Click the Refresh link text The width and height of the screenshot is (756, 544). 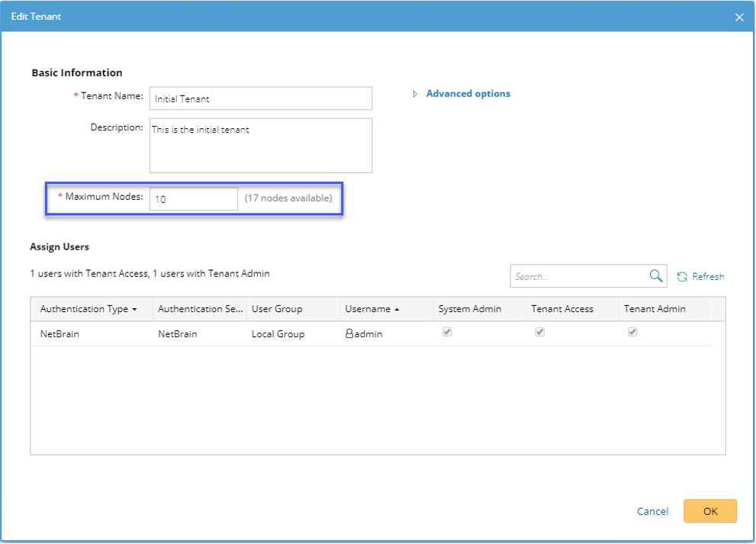point(708,277)
